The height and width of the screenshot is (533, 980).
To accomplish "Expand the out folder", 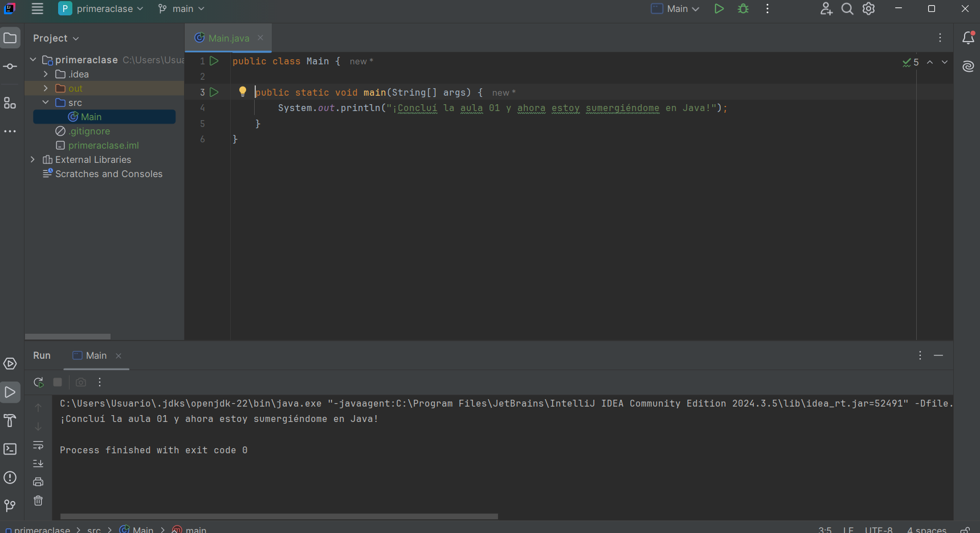I will [x=46, y=88].
